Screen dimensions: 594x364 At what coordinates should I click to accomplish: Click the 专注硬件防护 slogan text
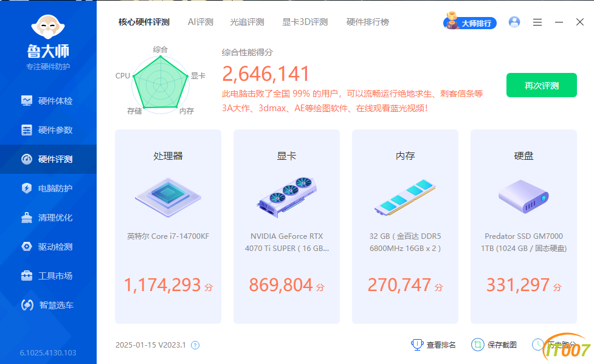click(48, 67)
